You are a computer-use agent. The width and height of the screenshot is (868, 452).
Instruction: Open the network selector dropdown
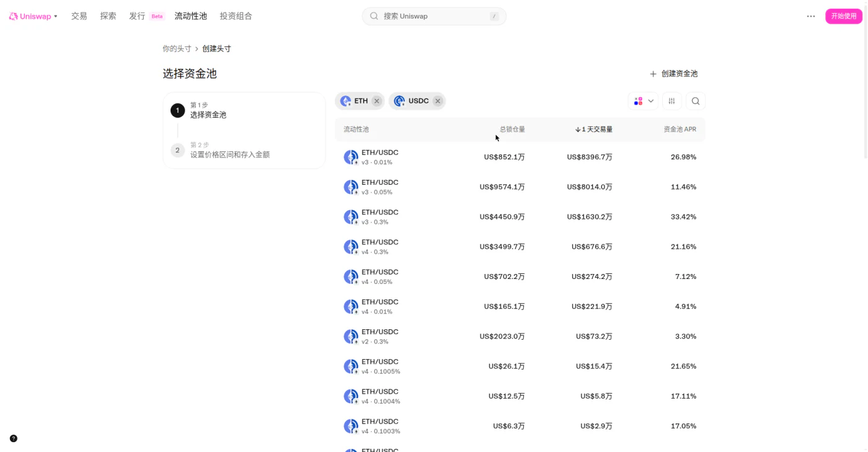pyautogui.click(x=643, y=101)
